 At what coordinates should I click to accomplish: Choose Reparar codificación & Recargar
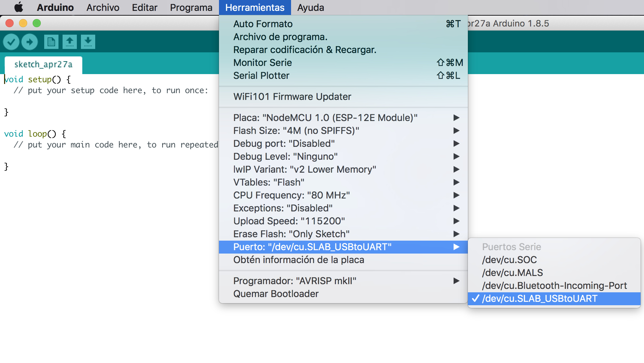coord(343,50)
